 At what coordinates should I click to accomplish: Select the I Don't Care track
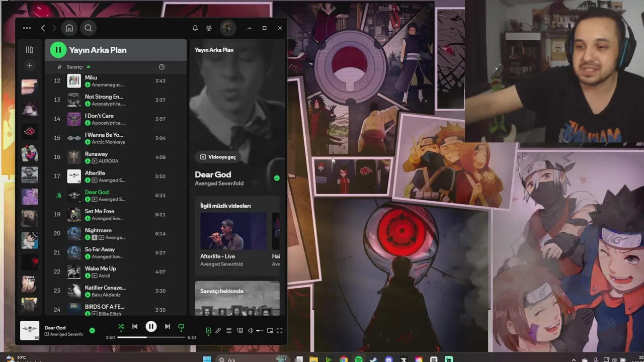[116, 119]
